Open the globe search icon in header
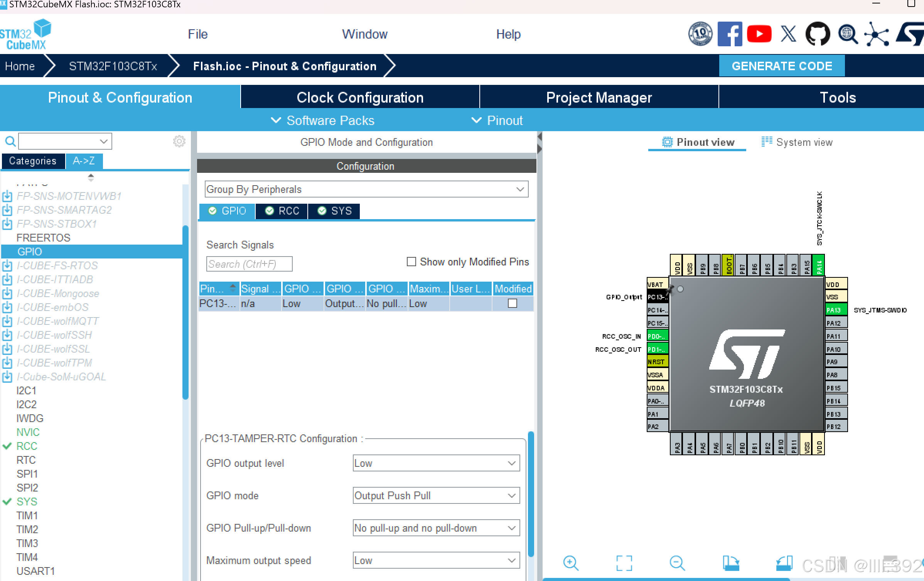This screenshot has height=581, width=924. point(848,34)
